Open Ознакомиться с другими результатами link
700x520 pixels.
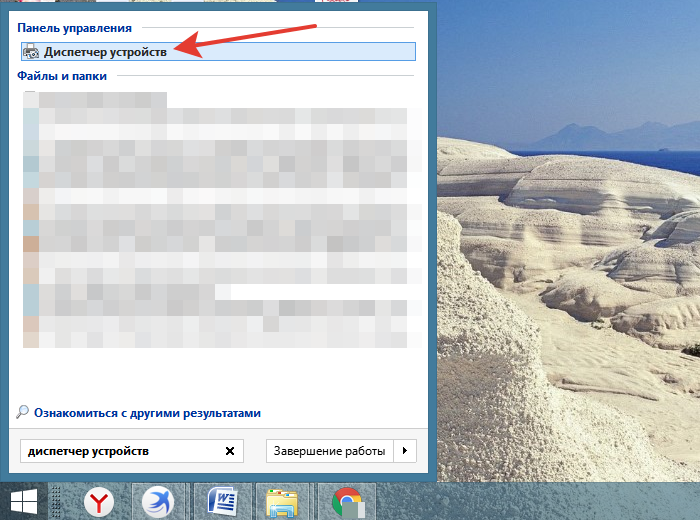click(x=147, y=412)
